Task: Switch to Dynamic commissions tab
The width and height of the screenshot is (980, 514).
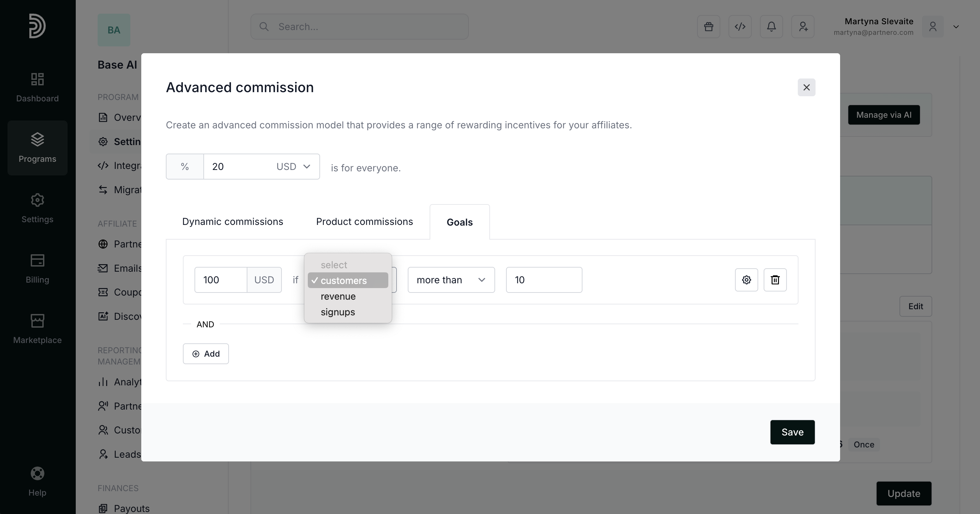Action: (x=232, y=222)
